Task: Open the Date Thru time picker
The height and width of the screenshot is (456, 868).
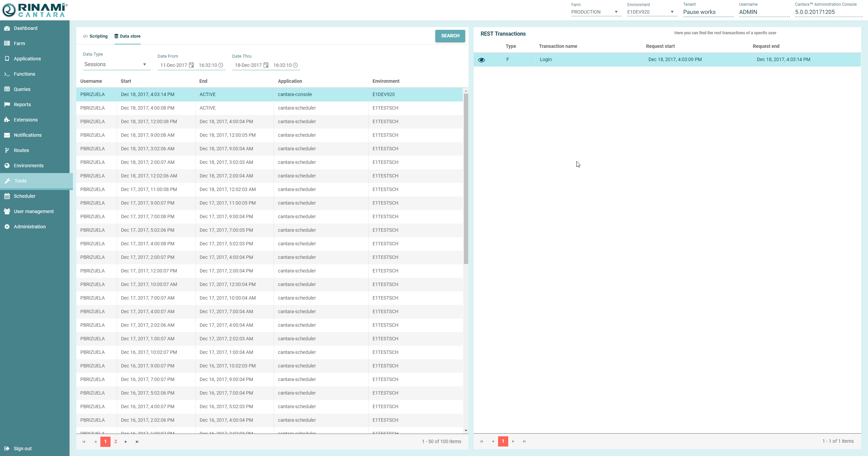Action: [295, 65]
